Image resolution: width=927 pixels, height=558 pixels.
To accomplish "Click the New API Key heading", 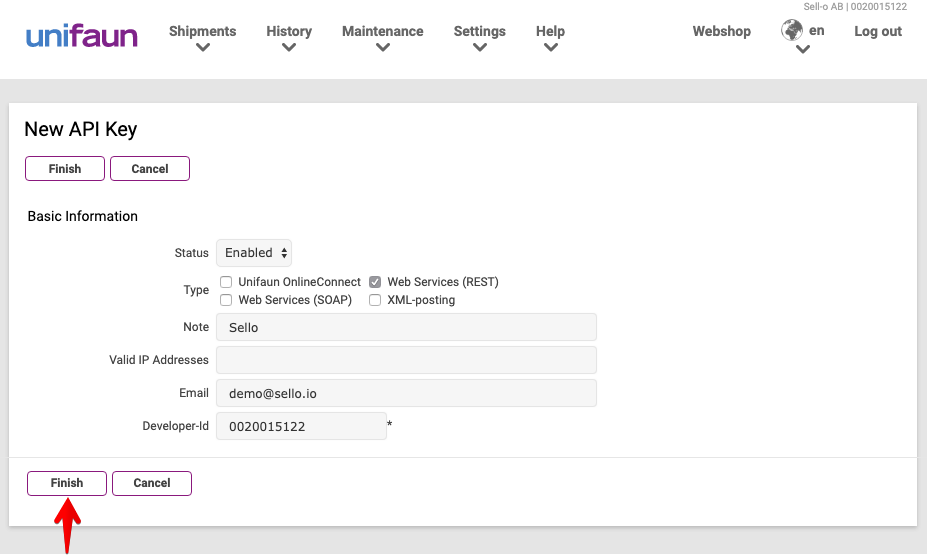I will tap(81, 129).
